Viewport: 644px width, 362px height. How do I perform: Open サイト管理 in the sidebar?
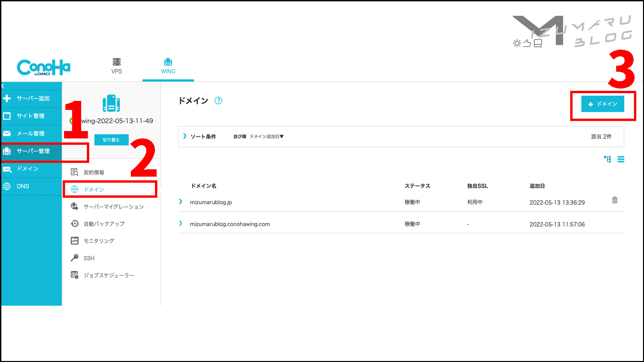click(x=32, y=116)
